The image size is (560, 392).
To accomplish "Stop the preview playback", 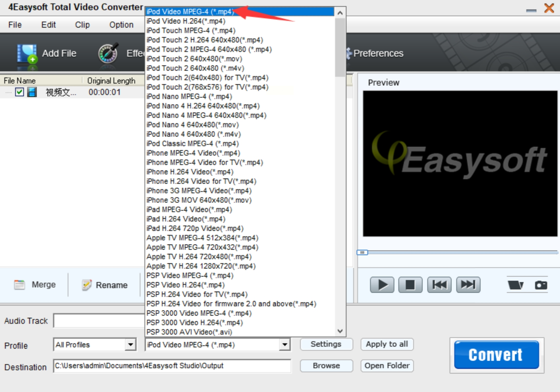I will point(410,285).
